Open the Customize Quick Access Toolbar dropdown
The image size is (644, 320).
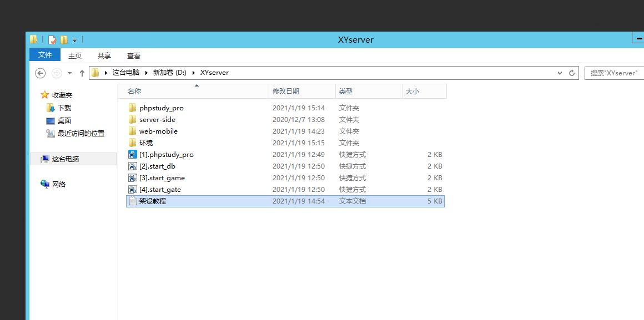click(74, 40)
